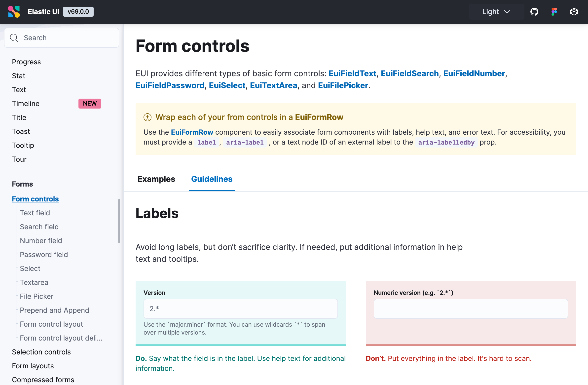This screenshot has height=385, width=588.
Task: Open Tour in the sidebar
Action: tap(19, 159)
